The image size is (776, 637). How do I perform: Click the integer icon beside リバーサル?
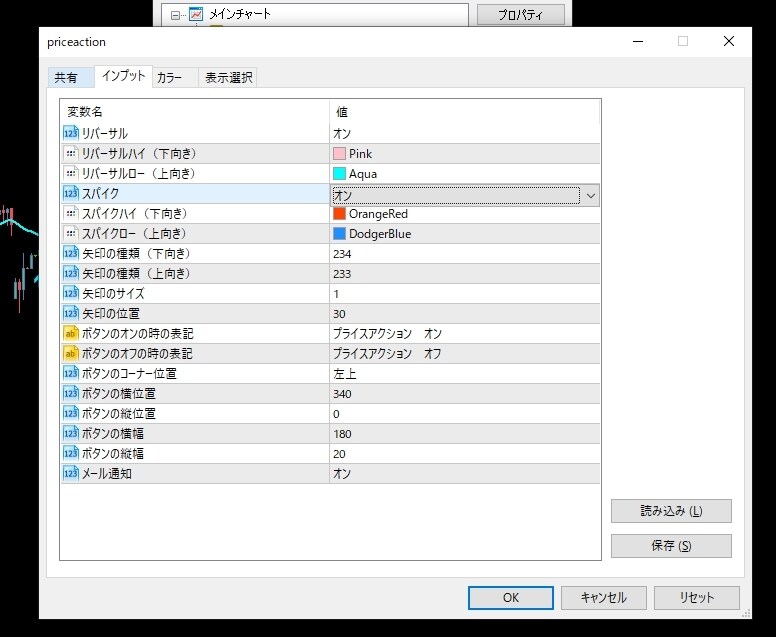(71, 133)
